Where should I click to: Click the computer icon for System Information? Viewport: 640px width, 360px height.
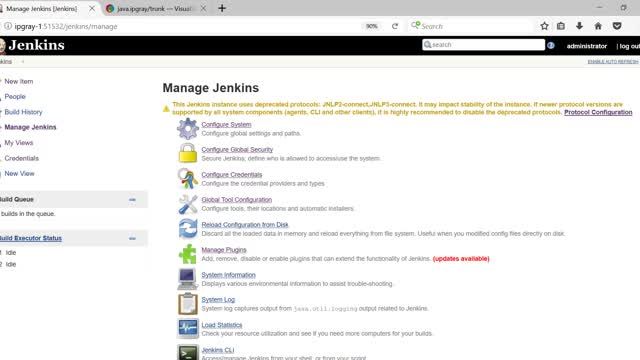pos(188,279)
